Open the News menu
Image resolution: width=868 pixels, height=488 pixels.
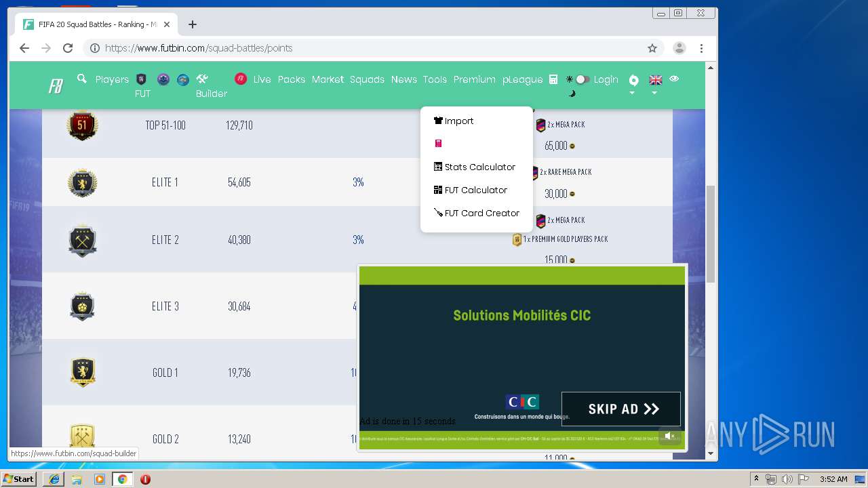point(404,79)
